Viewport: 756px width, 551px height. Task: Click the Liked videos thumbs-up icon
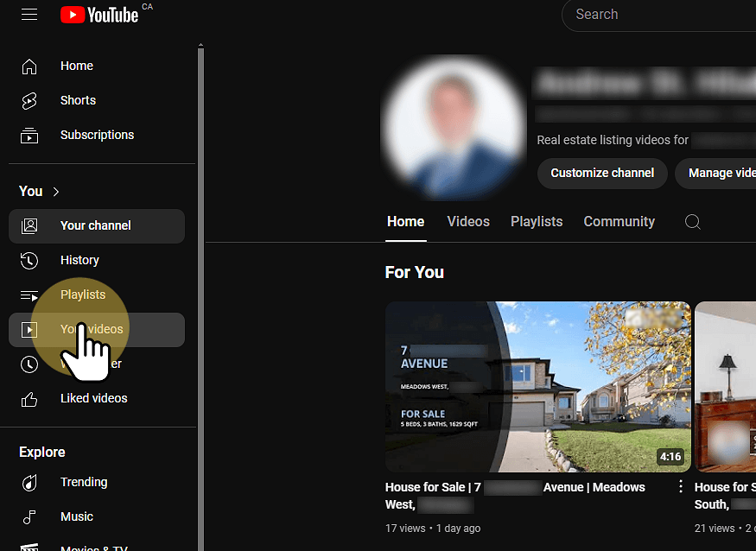[29, 399]
